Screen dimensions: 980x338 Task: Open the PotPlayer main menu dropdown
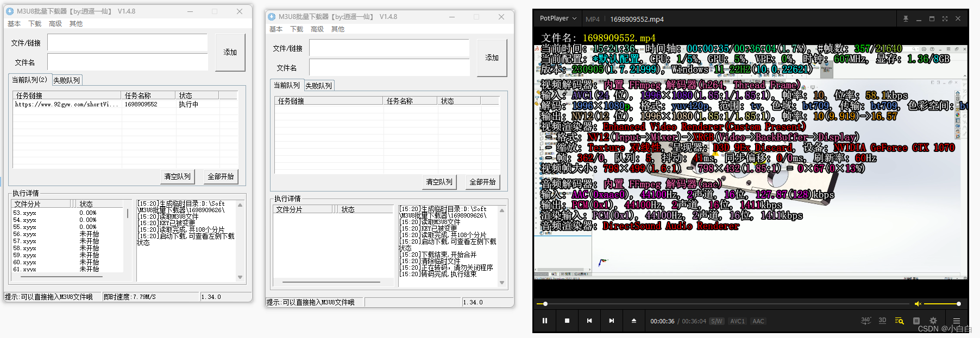click(558, 18)
